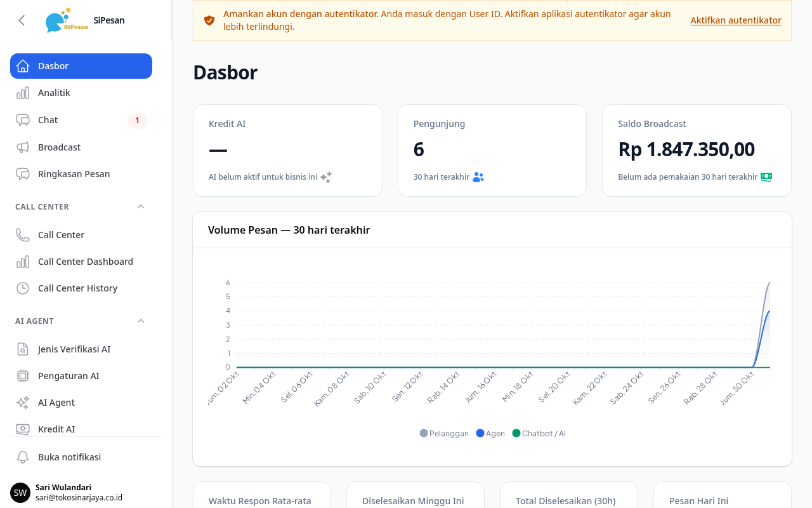
Task: Click Sari Wulandari user name
Action: (x=63, y=488)
